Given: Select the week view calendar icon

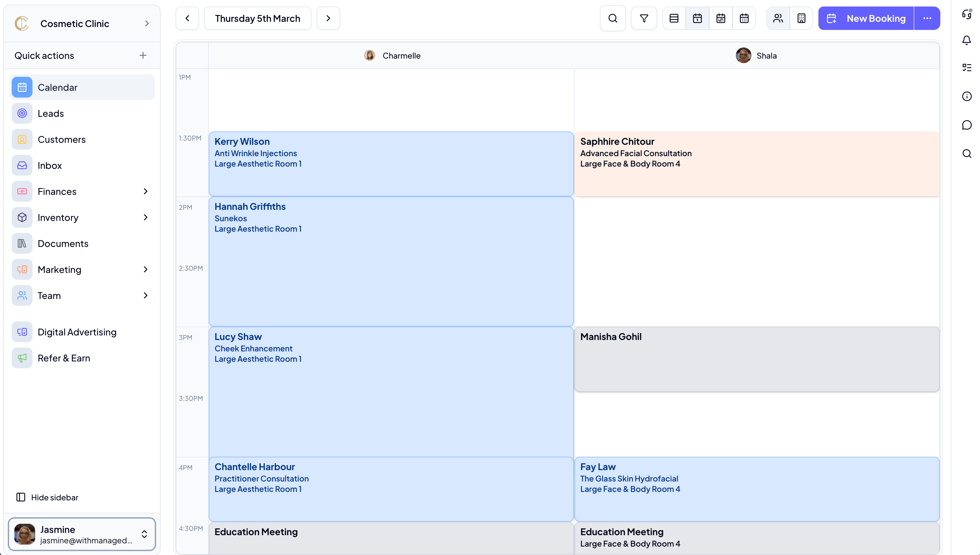Looking at the screenshot, I should click(721, 18).
